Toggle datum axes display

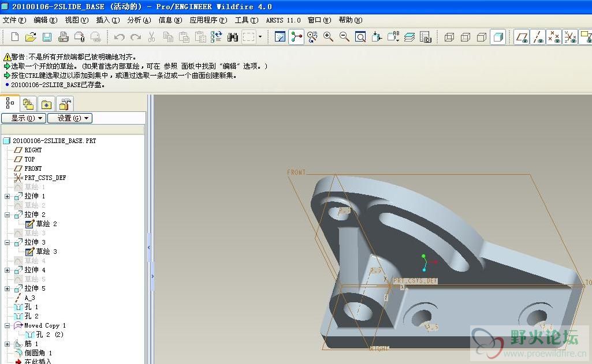[538, 37]
